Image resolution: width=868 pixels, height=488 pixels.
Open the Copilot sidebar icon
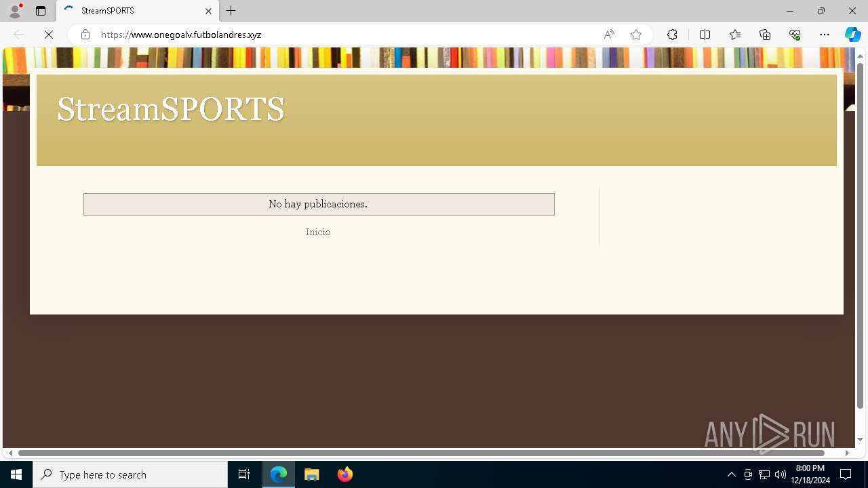click(x=852, y=35)
